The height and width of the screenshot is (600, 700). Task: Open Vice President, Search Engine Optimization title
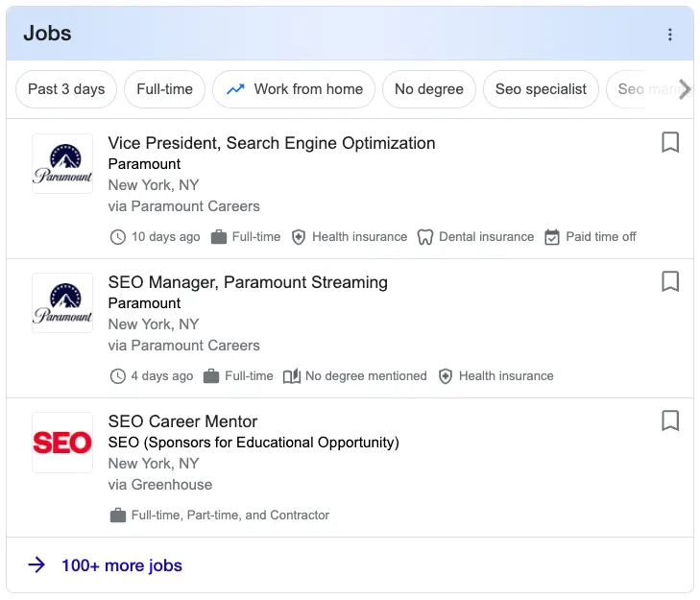[272, 143]
